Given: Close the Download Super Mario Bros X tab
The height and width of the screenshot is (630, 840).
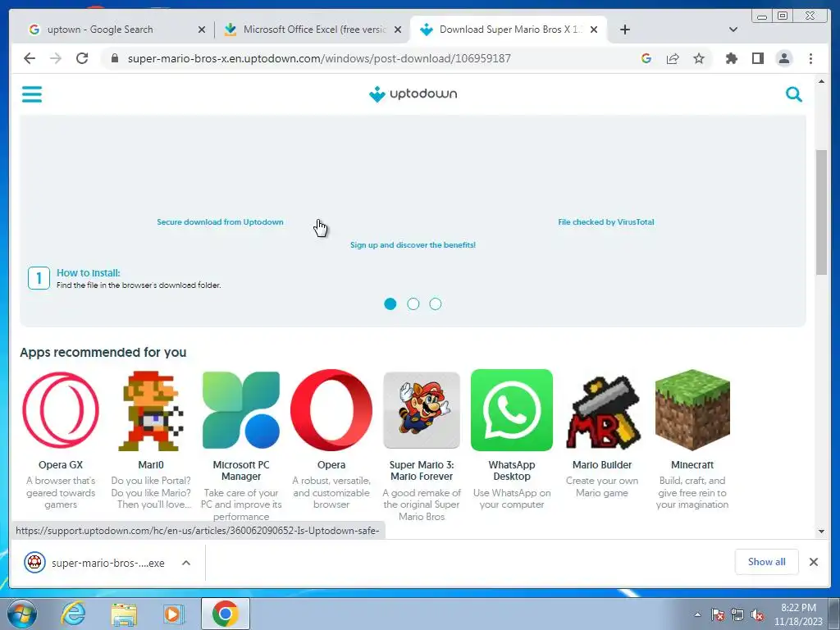Looking at the screenshot, I should click(x=594, y=30).
